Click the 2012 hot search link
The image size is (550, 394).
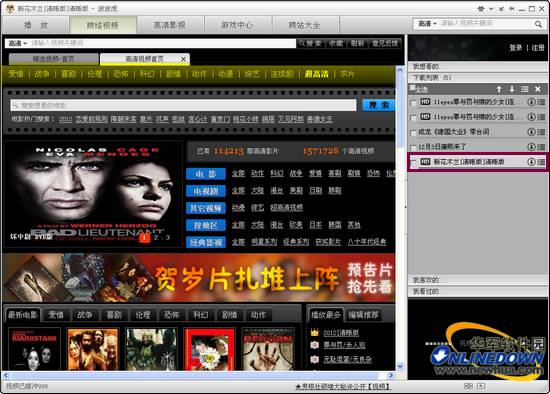[66, 119]
